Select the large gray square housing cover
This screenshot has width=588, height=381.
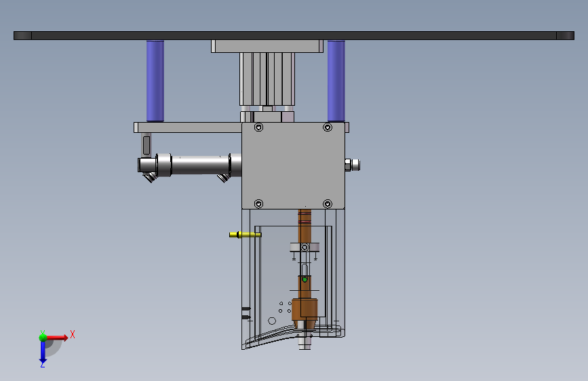tap(293, 165)
